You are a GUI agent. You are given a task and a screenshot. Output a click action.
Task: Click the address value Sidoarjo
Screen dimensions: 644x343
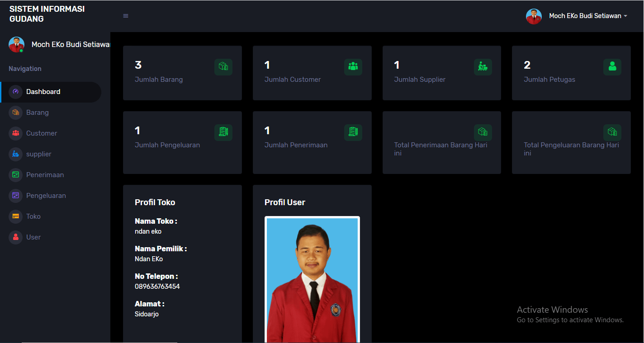(x=147, y=314)
